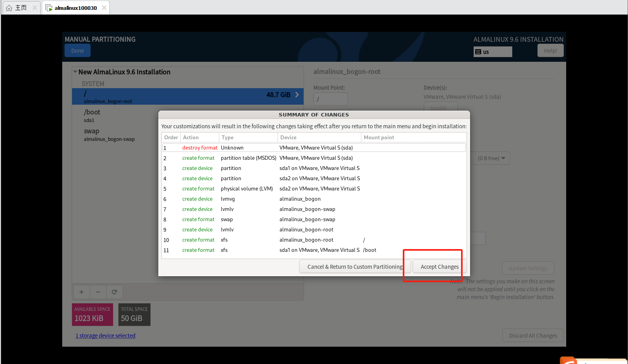Select row 9 lvmlv almalinux_bogon-root
This screenshot has width=628, height=364.
point(314,229)
